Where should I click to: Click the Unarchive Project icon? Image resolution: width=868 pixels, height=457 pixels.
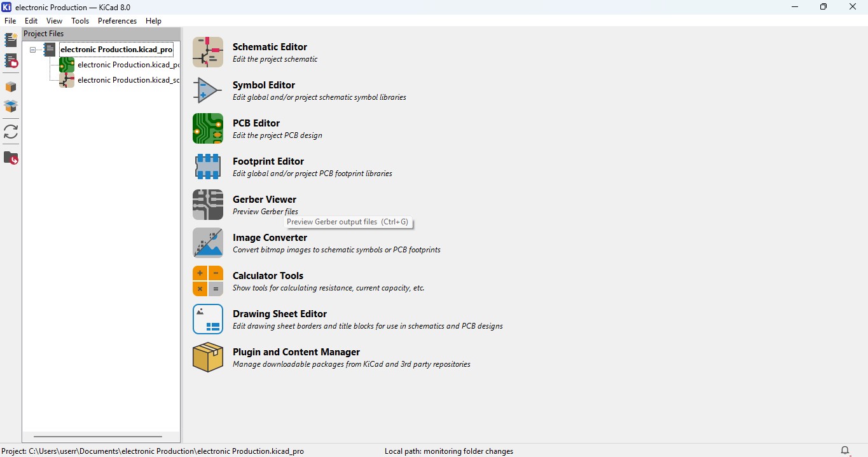[11, 106]
